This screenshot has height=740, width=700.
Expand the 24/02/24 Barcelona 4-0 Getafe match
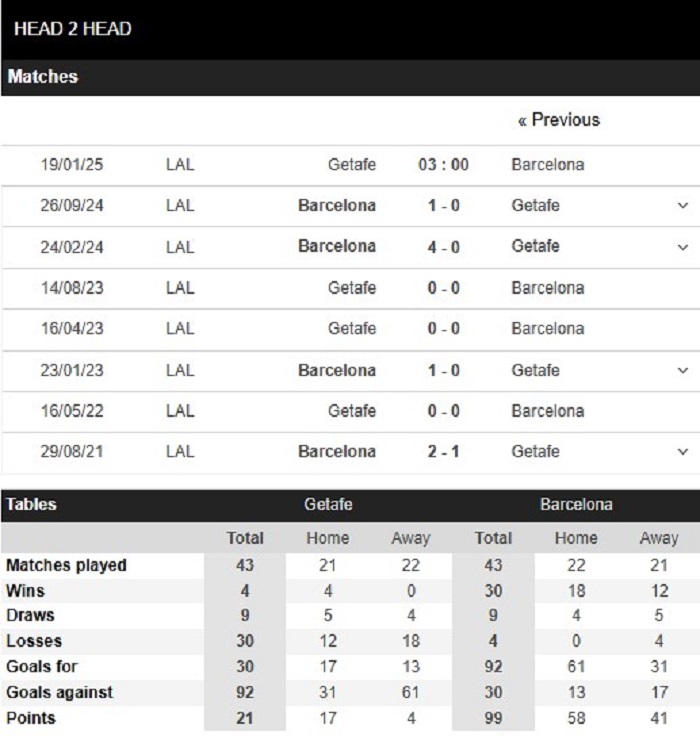tap(682, 247)
